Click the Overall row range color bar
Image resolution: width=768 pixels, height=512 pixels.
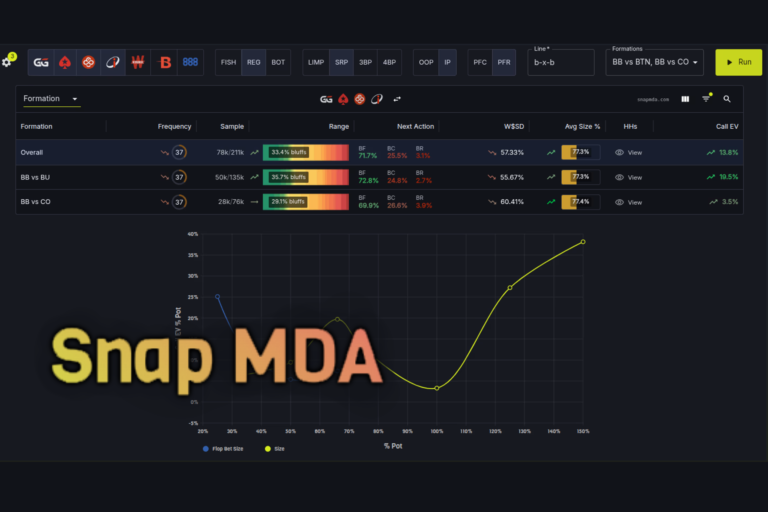click(x=306, y=152)
